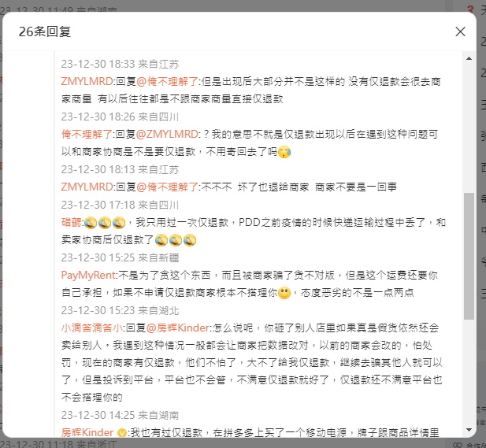Click the last laughing emoji after 仅退款了

click(190, 240)
